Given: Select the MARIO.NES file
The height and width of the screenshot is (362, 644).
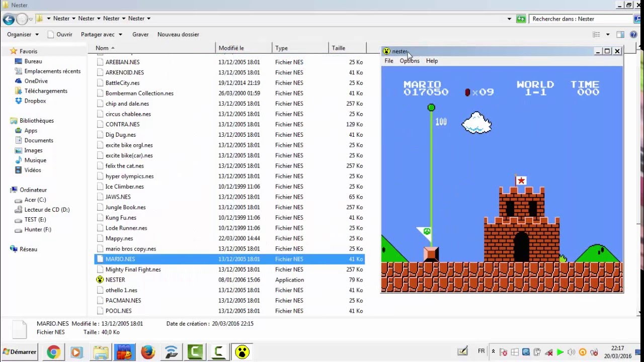Looking at the screenshot, I should point(230,259).
